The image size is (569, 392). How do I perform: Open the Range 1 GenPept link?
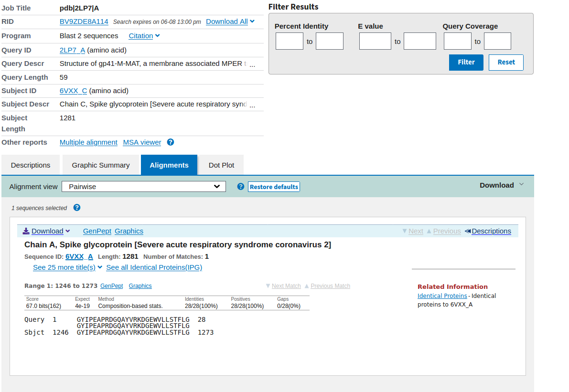coord(111,286)
